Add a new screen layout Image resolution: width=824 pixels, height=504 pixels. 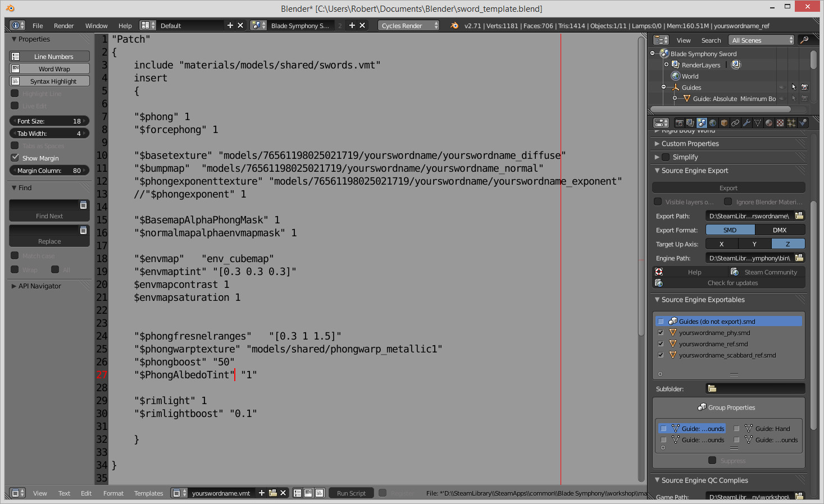point(230,25)
